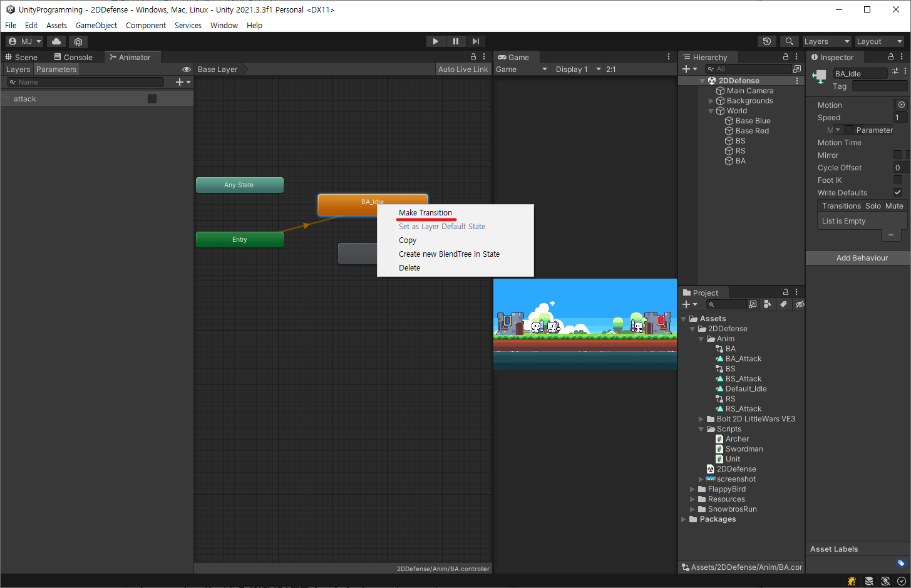Screen dimensions: 911x588
Task: Open the MJ account dropdown
Action: point(24,41)
